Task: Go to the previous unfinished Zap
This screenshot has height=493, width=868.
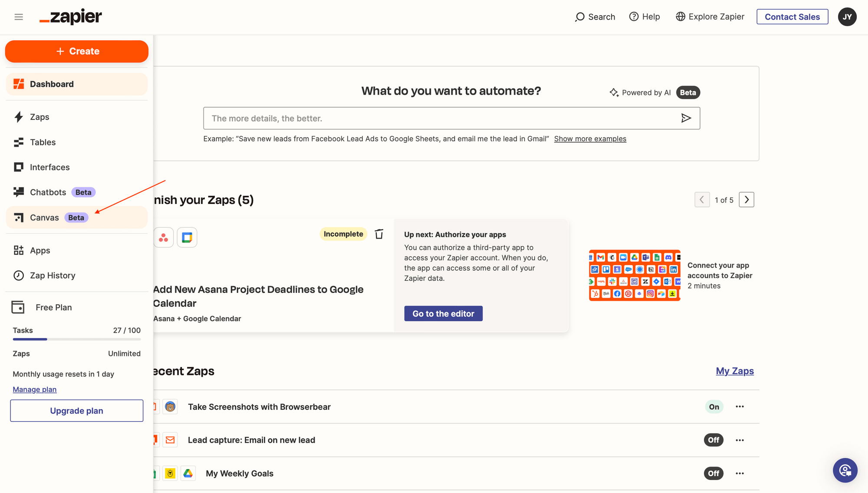Action: click(x=702, y=200)
